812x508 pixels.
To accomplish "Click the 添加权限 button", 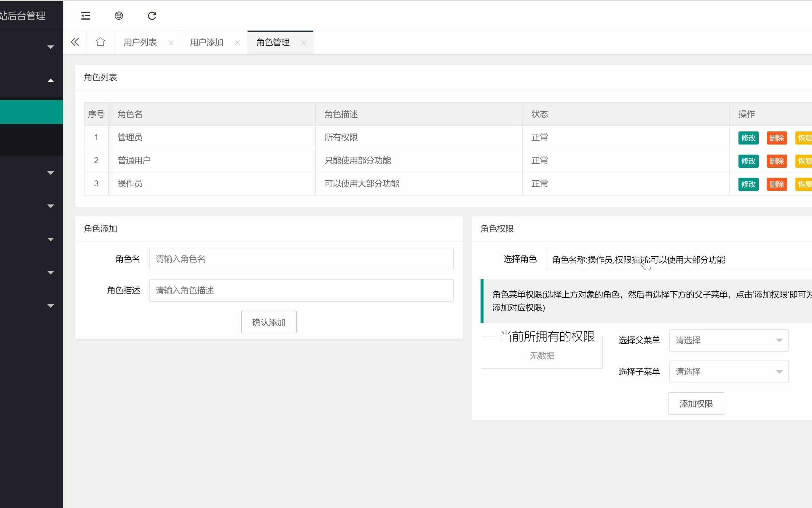I will (x=696, y=403).
